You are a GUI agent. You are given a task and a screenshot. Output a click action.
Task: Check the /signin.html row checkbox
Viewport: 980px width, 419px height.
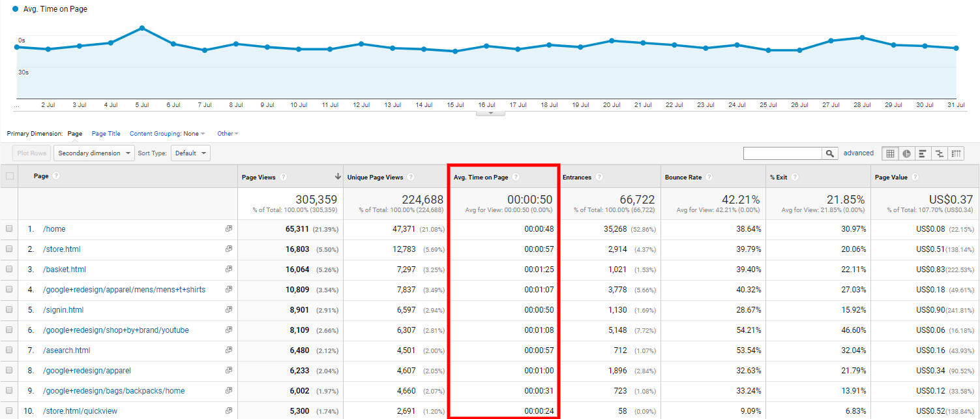tap(9, 310)
